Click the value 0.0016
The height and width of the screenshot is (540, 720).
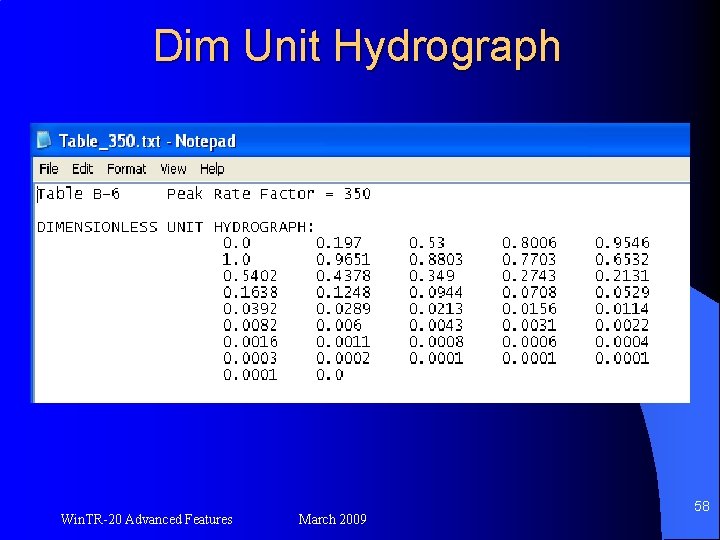pyautogui.click(x=250, y=342)
